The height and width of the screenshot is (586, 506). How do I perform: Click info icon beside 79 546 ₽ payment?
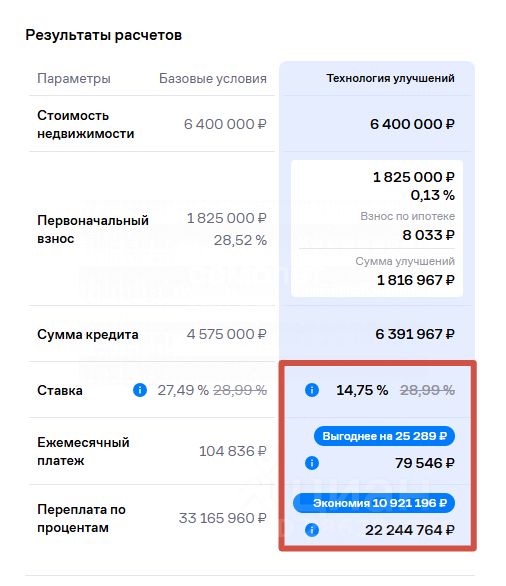pyautogui.click(x=312, y=463)
